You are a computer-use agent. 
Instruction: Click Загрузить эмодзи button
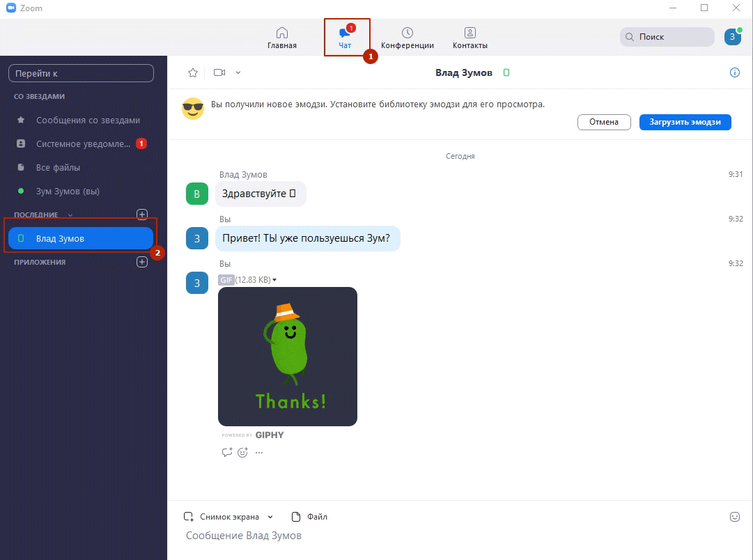point(685,122)
